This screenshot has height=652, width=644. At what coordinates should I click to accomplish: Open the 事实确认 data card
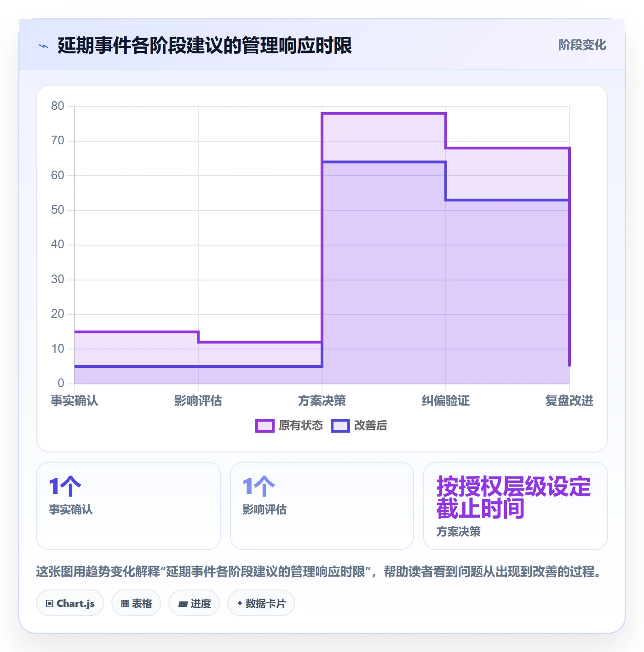[x=128, y=506]
